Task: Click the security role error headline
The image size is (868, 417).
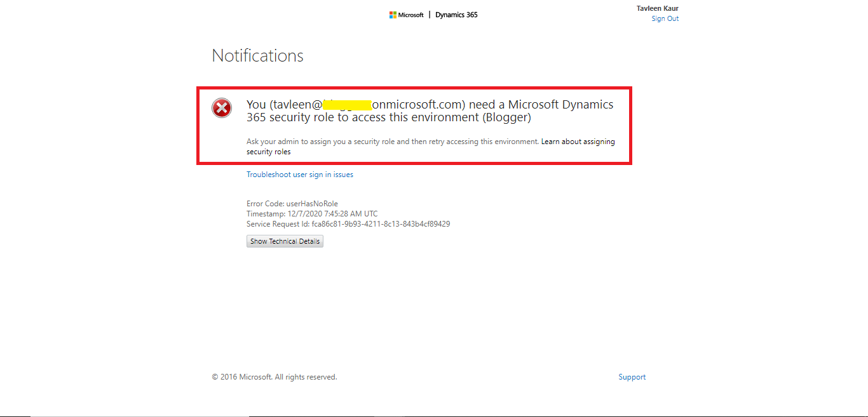Action: (x=430, y=110)
